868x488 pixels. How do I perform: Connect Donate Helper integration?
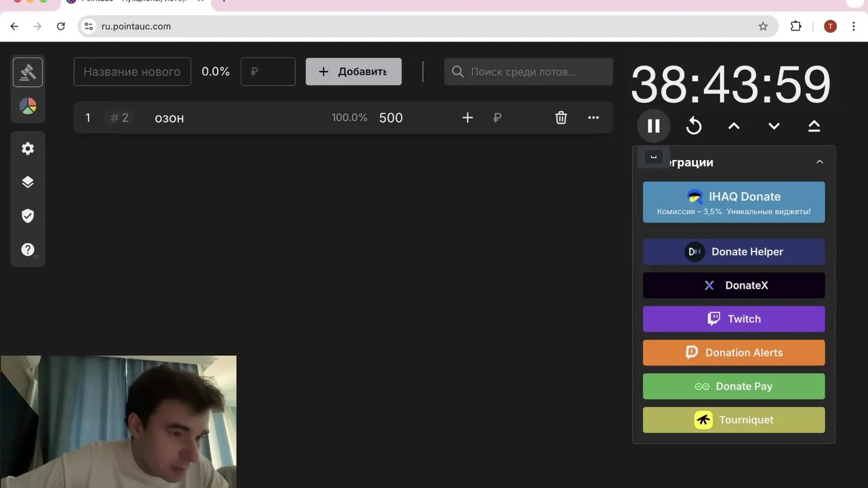point(734,251)
